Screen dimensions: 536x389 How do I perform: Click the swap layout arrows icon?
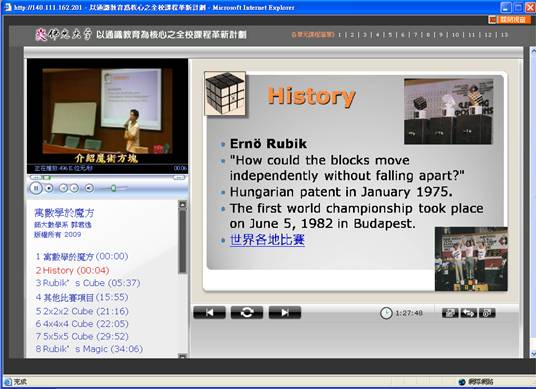[469, 313]
